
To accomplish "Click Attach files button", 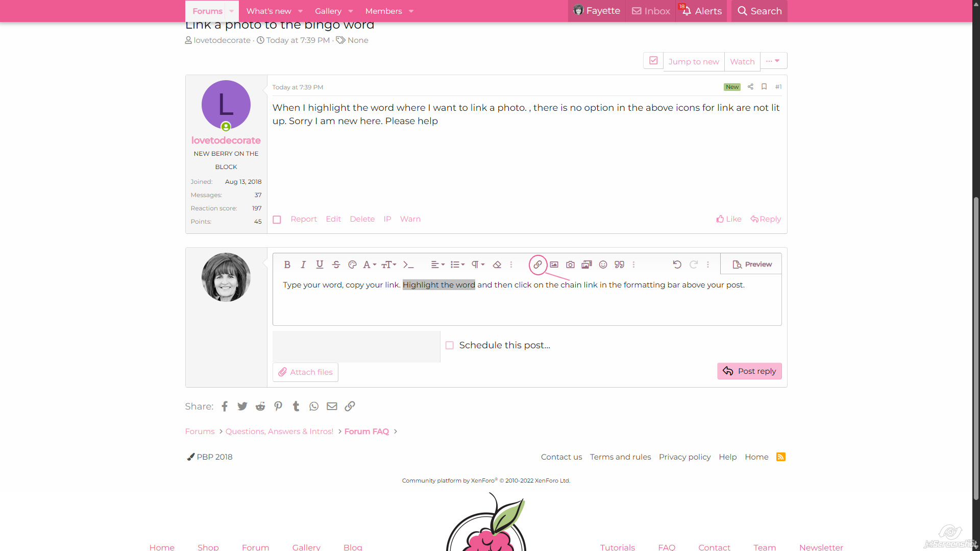I will [305, 372].
